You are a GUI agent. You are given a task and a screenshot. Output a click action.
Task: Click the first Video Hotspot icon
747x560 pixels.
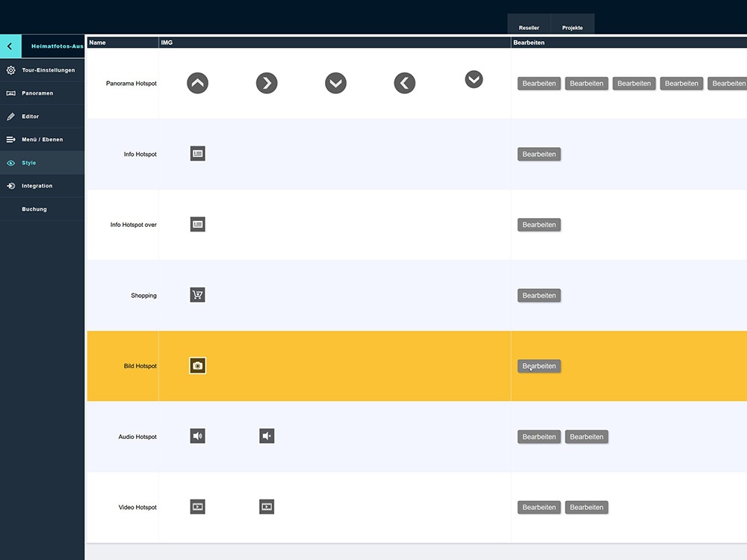point(197,507)
